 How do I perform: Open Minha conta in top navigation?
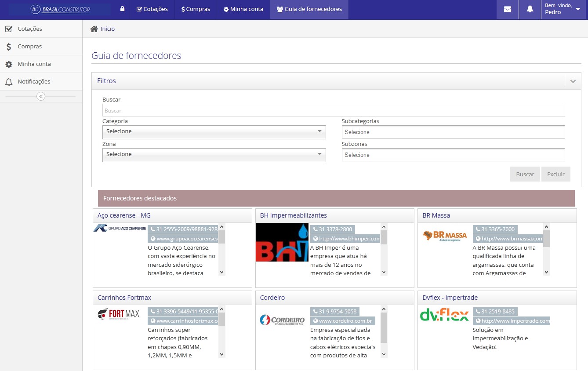pyautogui.click(x=243, y=9)
